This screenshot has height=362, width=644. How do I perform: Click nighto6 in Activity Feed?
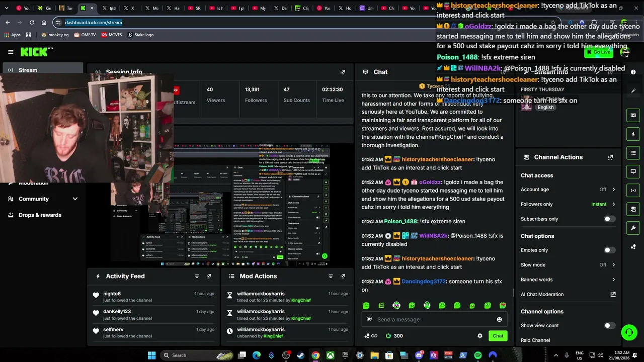click(112, 294)
